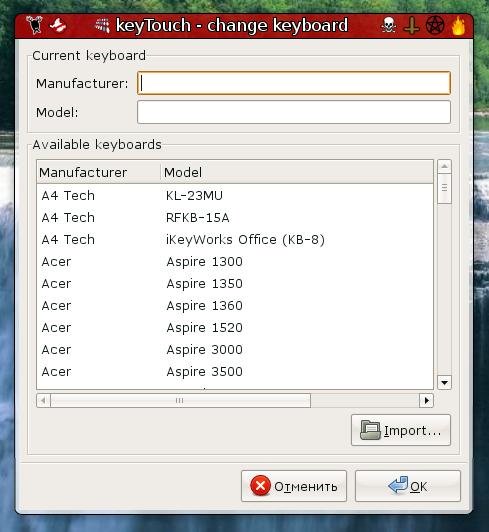Click horizontal scrollbar right arrow
489x532 pixels.
pos(427,400)
